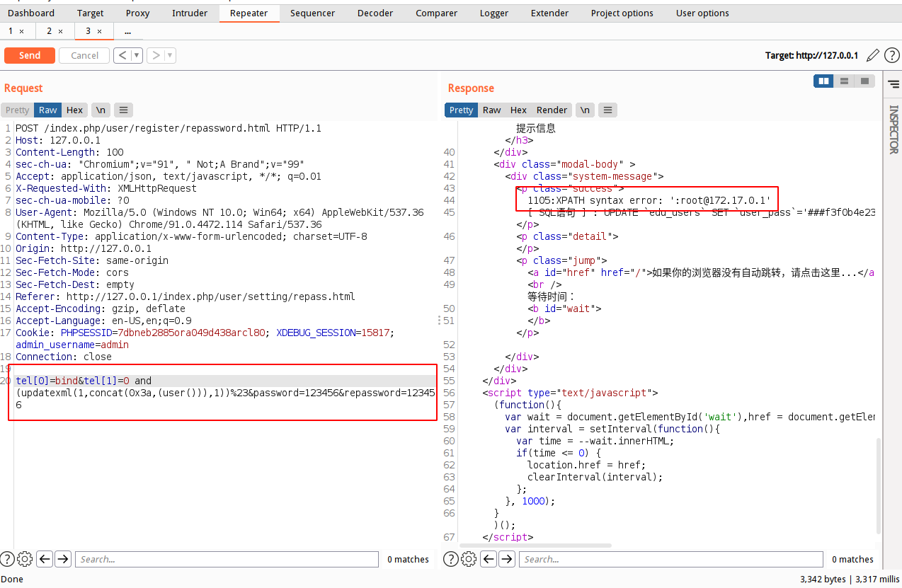902x588 pixels.
Task: Click the POST request line text
Action: 169,128
